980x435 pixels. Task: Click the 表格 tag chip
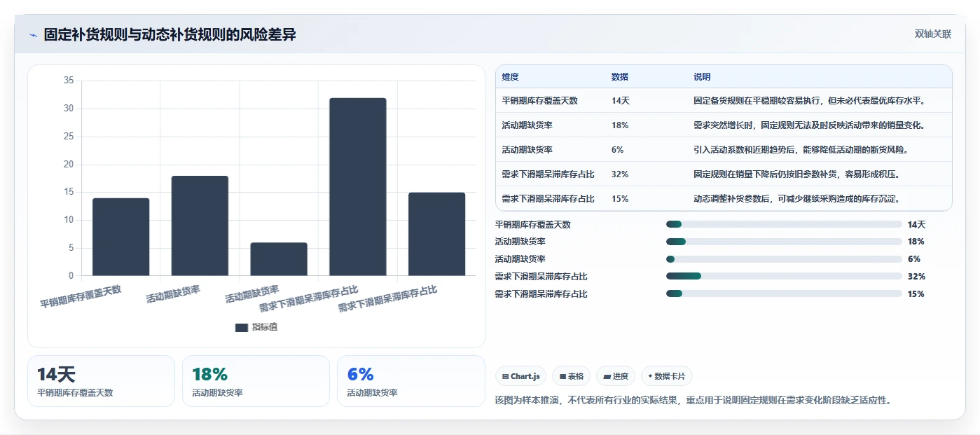coord(572,376)
